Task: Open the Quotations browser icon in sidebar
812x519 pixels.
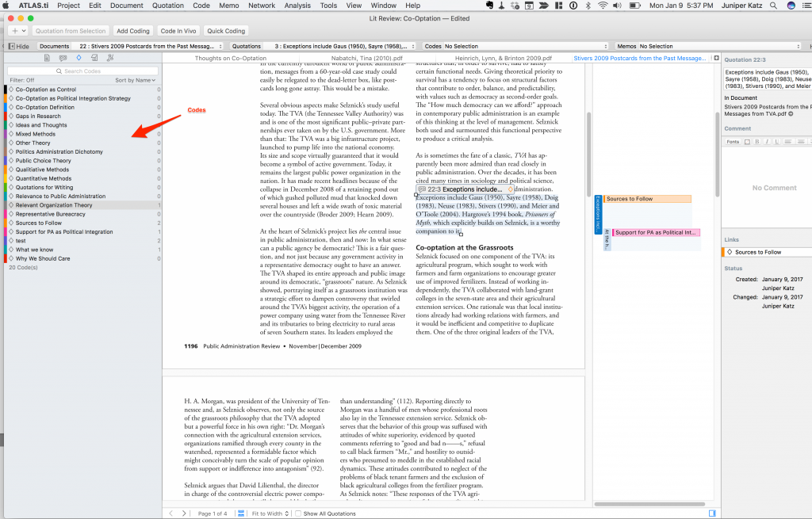Action: [x=63, y=58]
